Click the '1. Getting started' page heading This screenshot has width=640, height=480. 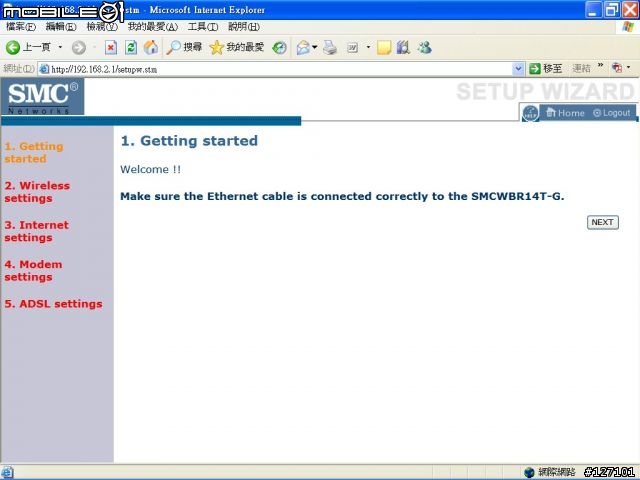pos(189,141)
